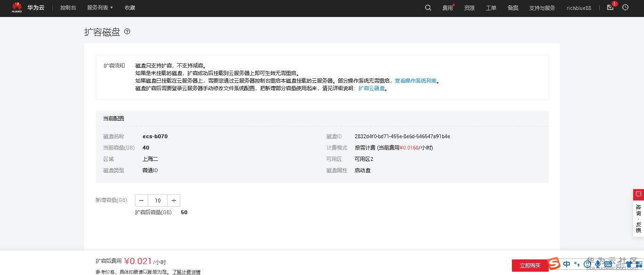The width and height of the screenshot is (644, 275).
Task: Click the 新增容量 value field showing 10
Action: pos(158,200)
